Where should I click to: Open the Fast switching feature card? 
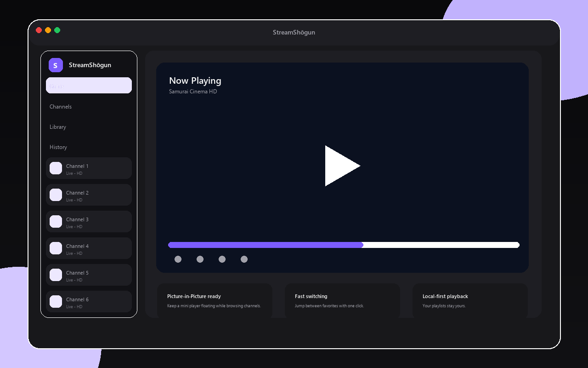tap(342, 301)
